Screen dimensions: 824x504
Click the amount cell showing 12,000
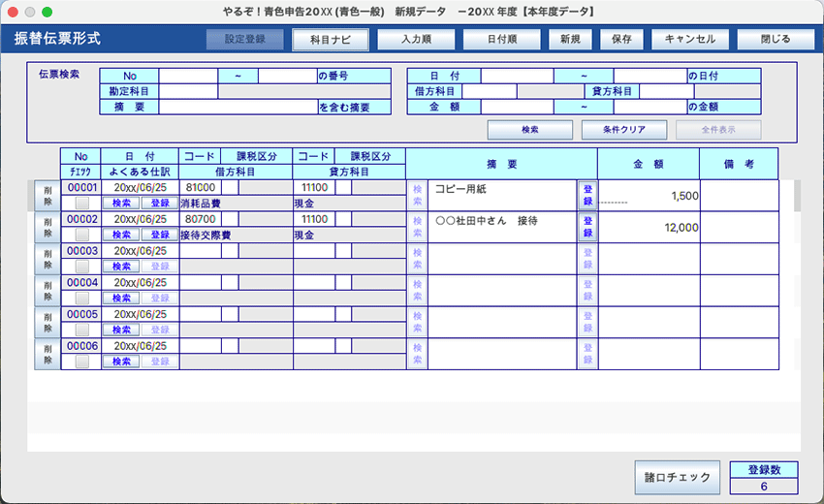[649, 227]
